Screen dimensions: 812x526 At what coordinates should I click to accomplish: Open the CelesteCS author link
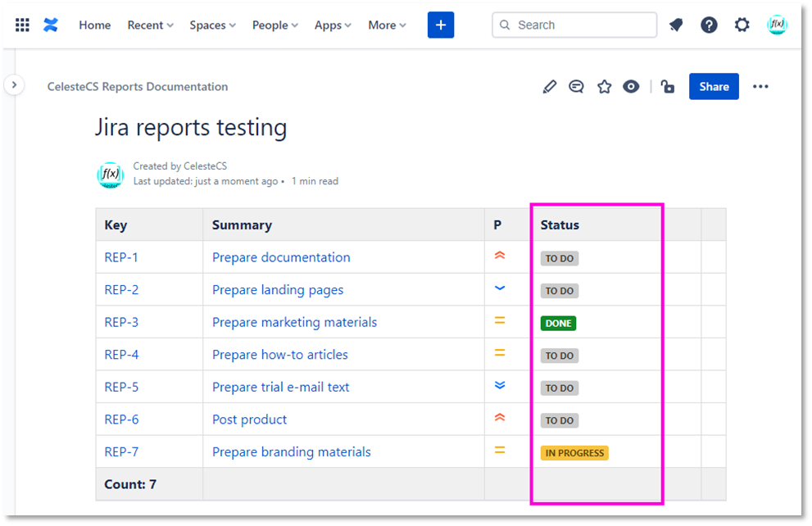click(205, 166)
